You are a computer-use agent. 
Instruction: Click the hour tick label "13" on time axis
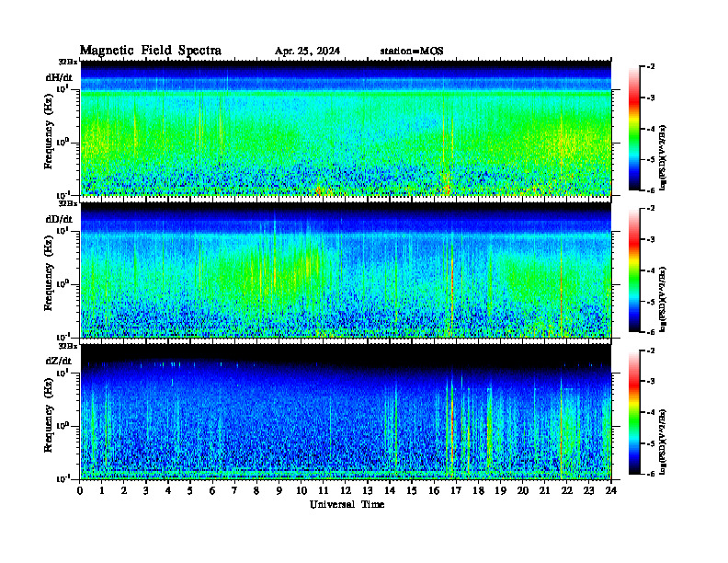[368, 491]
